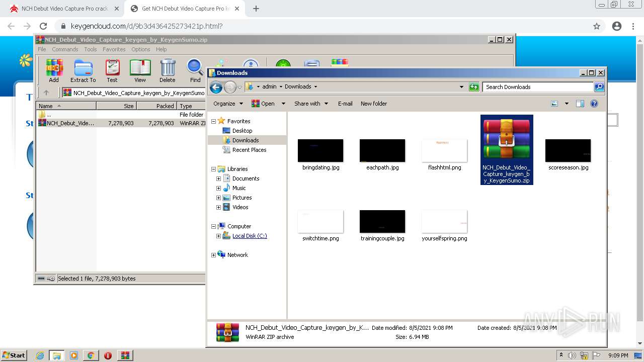The height and width of the screenshot is (362, 644).
Task: Expand the Pictures library node
Action: pos(218,198)
